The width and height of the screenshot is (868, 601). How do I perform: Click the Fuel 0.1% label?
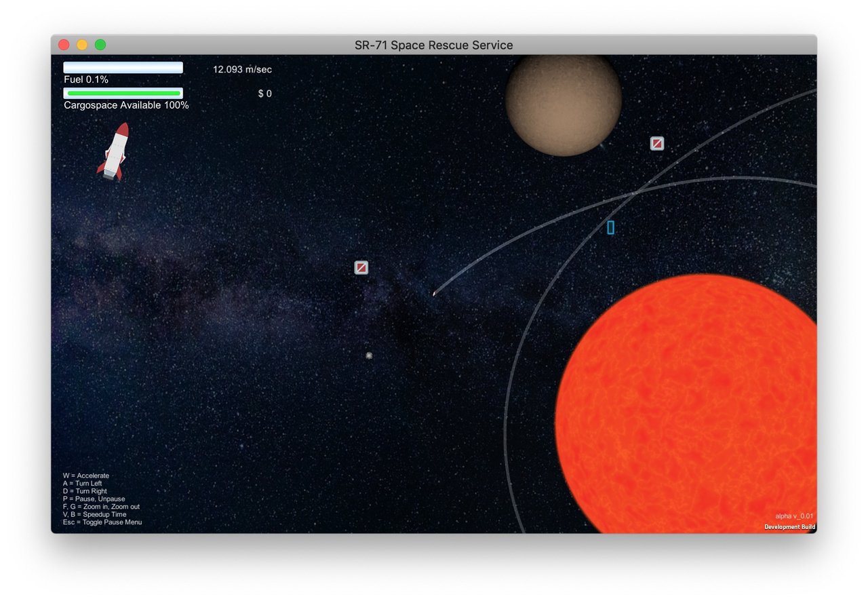[86, 79]
